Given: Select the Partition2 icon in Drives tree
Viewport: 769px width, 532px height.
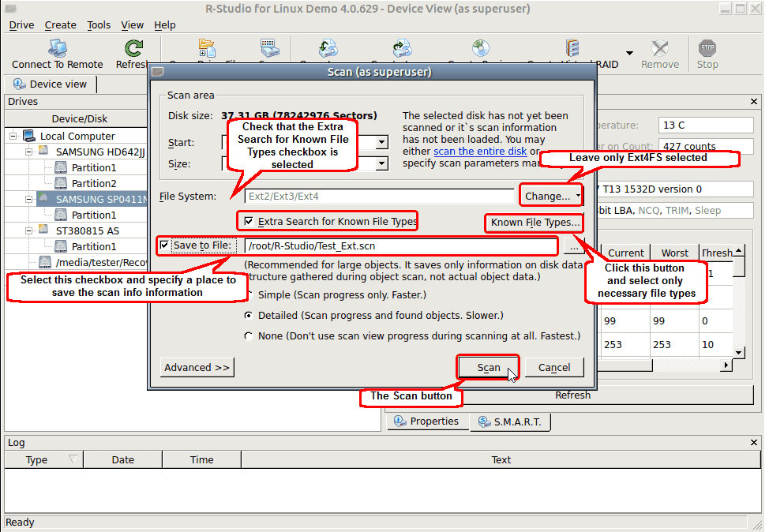Looking at the screenshot, I should [x=61, y=183].
